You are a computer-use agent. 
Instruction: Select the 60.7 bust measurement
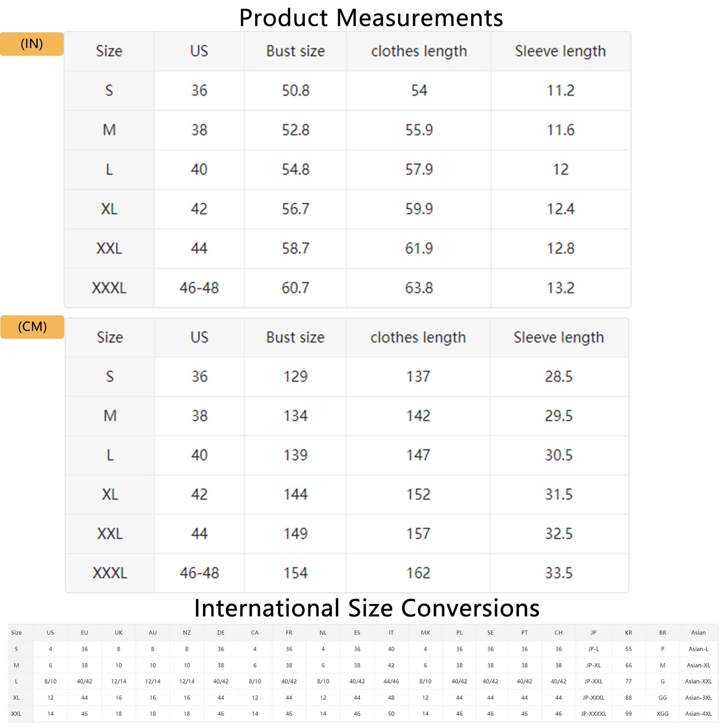(x=295, y=288)
